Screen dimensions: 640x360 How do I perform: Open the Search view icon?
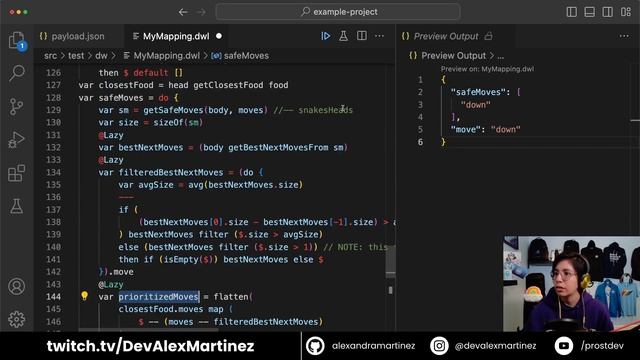[17, 73]
